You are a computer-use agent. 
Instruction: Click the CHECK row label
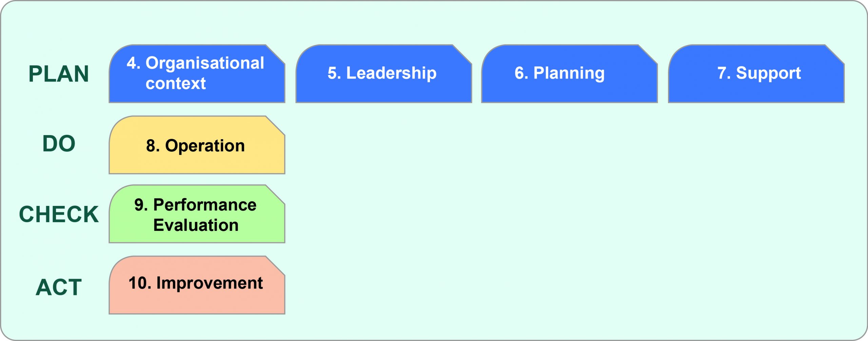tap(59, 214)
